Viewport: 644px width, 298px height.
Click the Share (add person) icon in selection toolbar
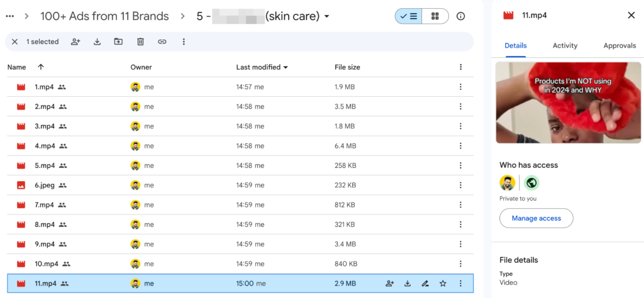[x=75, y=41]
